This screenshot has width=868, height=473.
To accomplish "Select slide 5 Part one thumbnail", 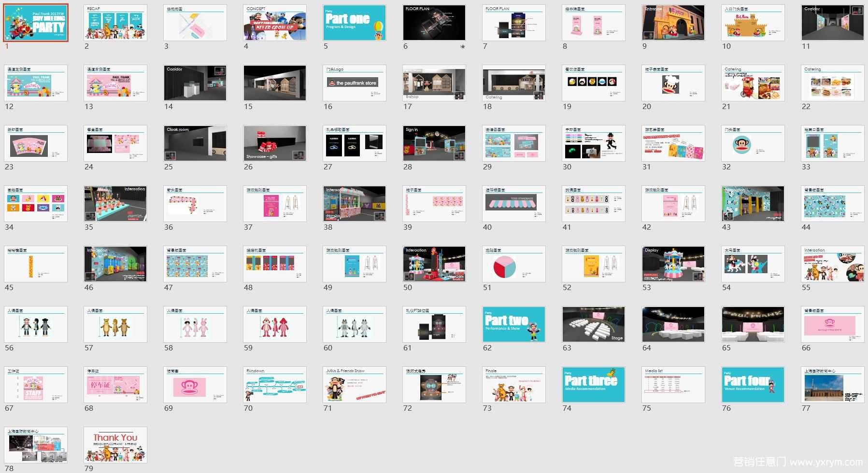I will 355,23.
